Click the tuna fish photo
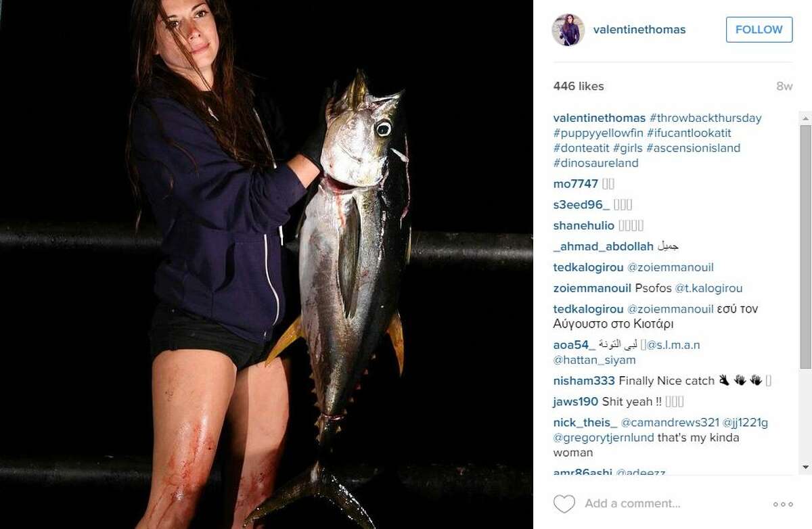The image size is (812, 529). [x=267, y=264]
